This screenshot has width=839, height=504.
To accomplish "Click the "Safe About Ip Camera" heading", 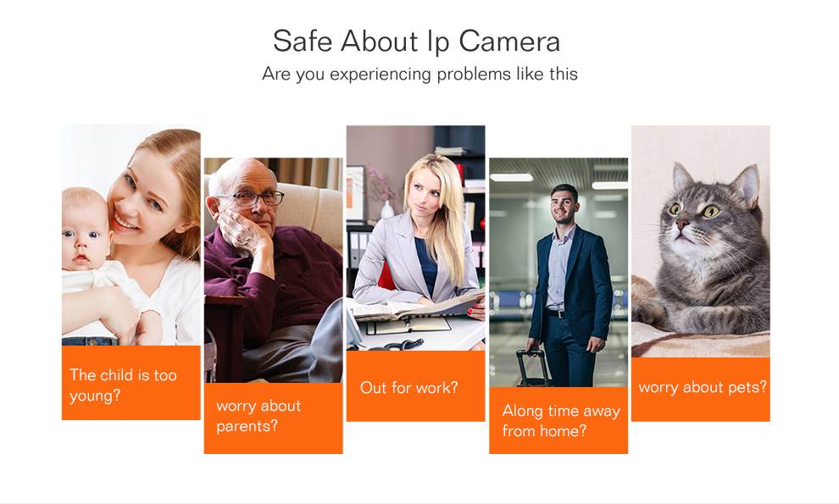I will tap(416, 41).
